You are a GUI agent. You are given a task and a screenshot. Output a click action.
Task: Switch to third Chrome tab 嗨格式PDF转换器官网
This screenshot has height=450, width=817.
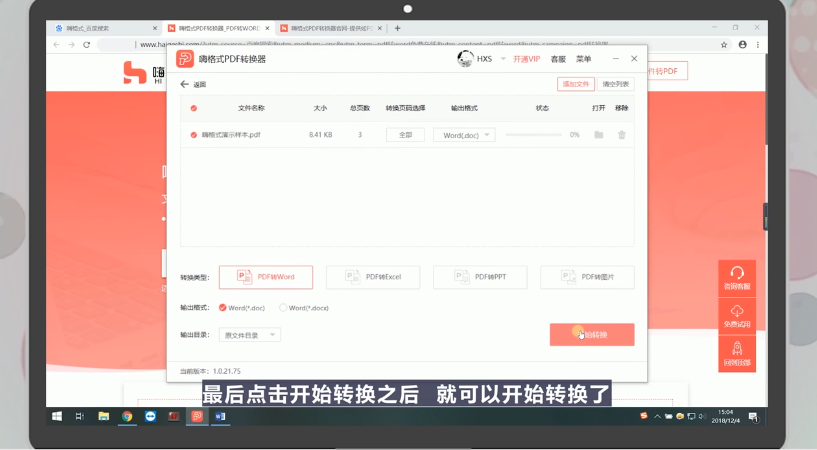point(331,28)
